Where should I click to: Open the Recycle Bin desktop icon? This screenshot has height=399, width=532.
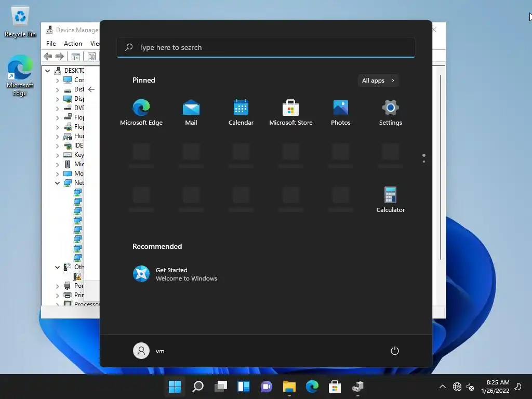(20, 22)
